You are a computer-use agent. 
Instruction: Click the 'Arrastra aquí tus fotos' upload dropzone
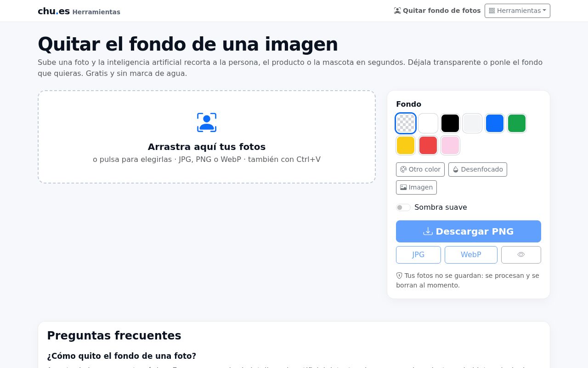[x=207, y=137]
